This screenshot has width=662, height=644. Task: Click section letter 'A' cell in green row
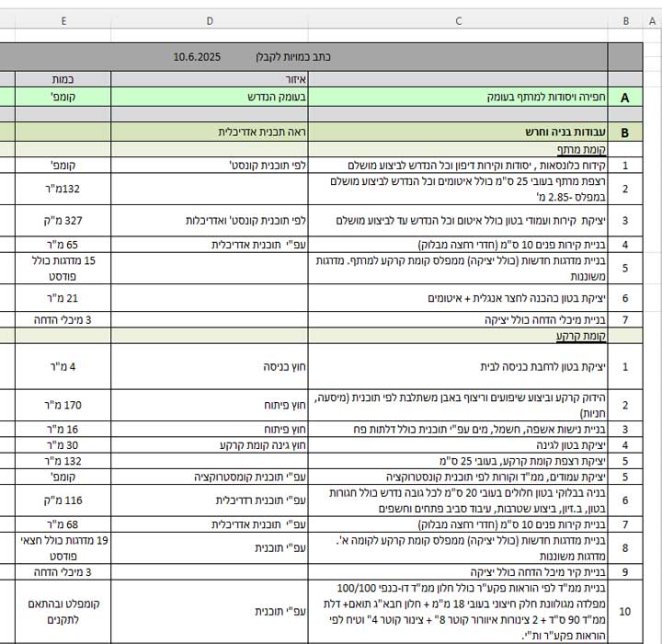click(625, 98)
